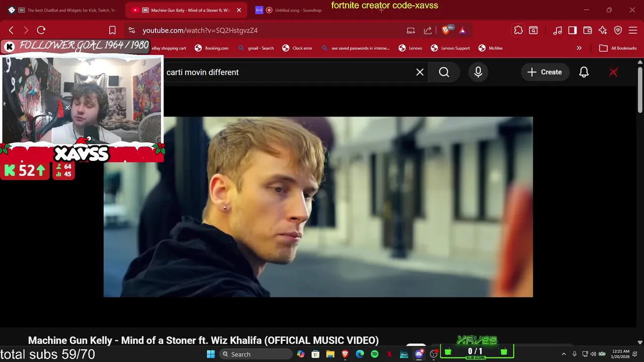The width and height of the screenshot is (644, 362).
Task: Open the Brave VPN shield icon
Action: tap(618, 30)
